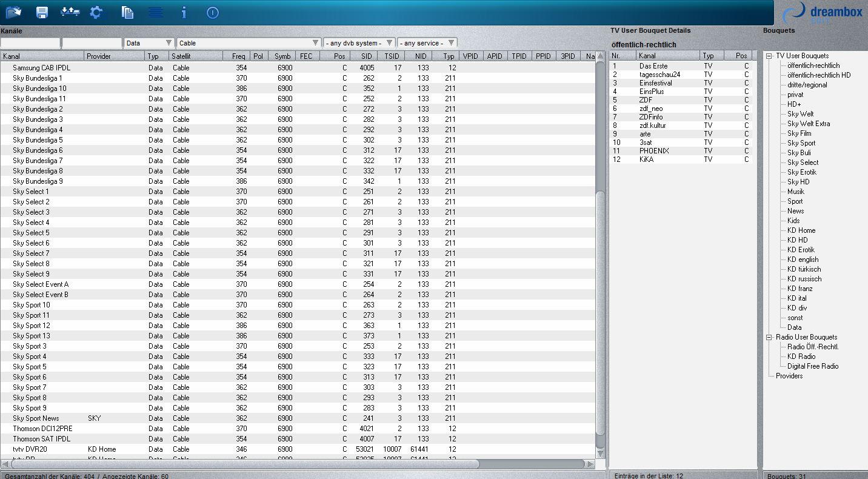Click the horizontal lines list icon
The image size is (868, 479).
156,12
